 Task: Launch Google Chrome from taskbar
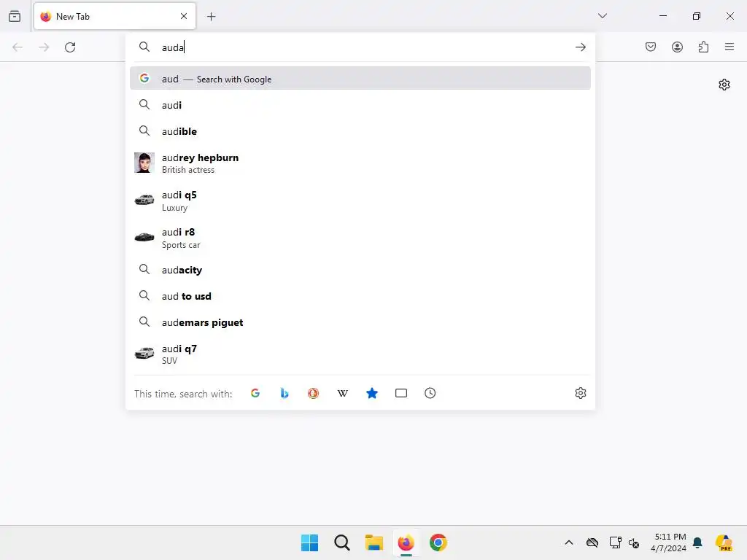438,542
